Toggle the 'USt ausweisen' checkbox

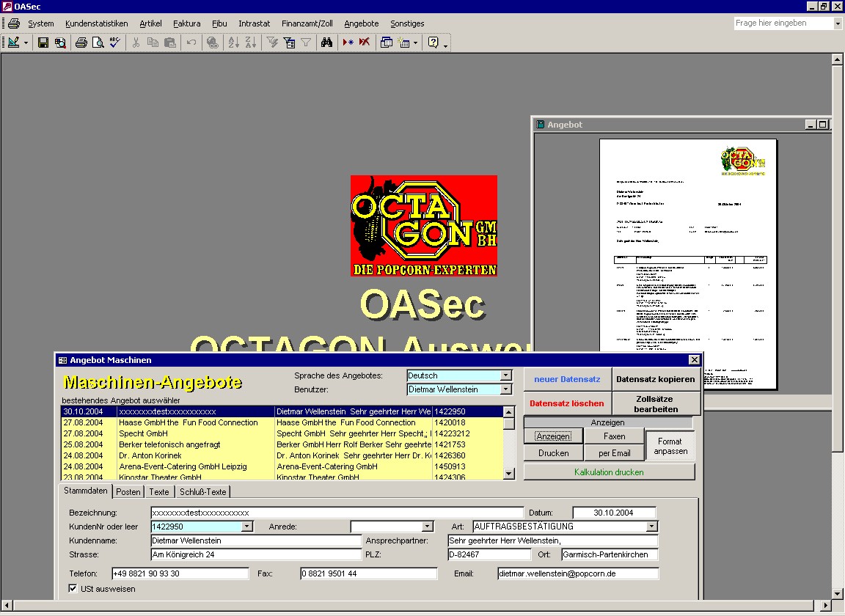73,589
